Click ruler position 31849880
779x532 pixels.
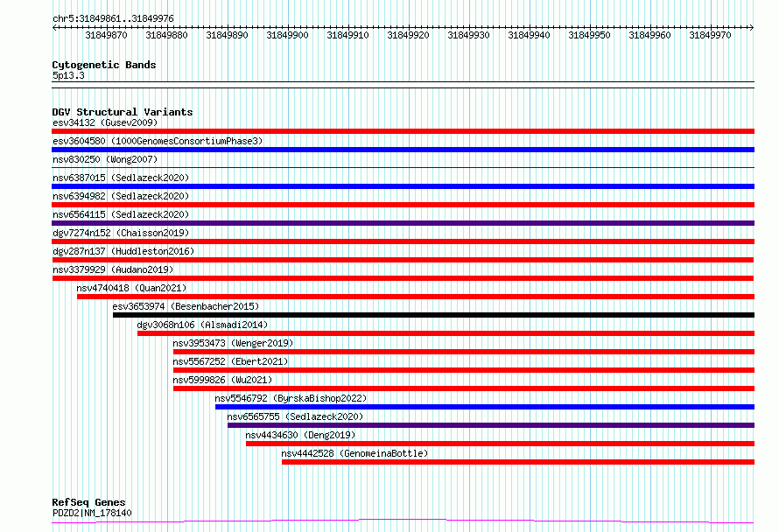tap(166, 35)
